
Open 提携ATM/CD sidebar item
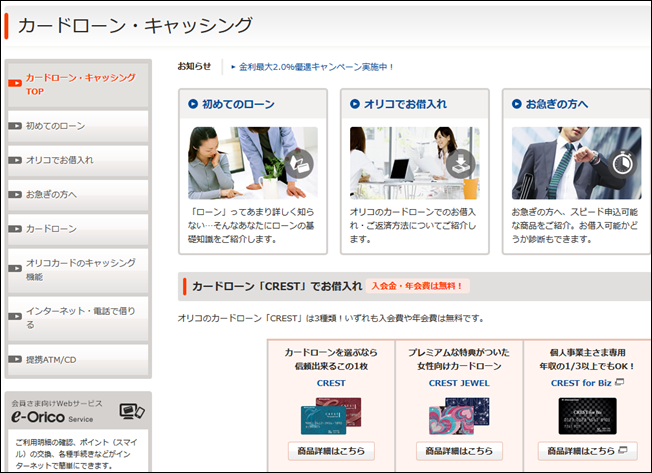78,360
